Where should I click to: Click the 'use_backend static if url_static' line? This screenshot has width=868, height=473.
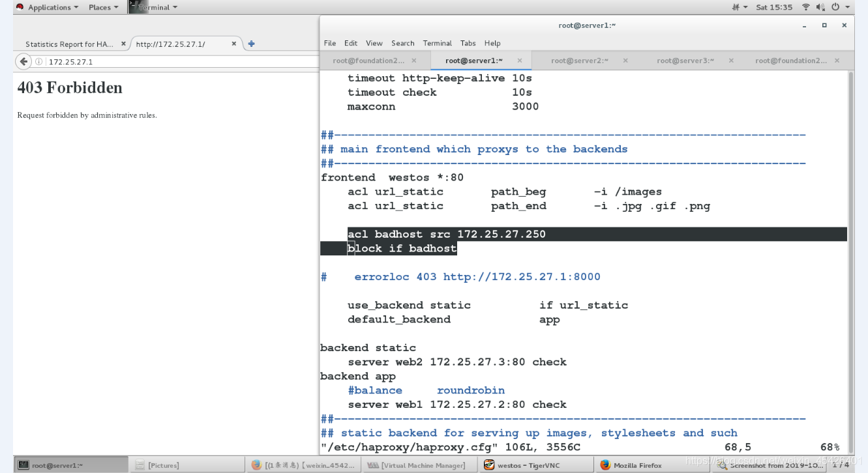[488, 305]
